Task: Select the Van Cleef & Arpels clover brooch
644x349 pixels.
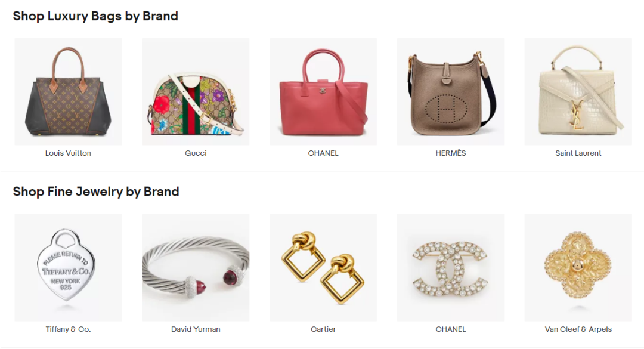Action: click(x=578, y=267)
